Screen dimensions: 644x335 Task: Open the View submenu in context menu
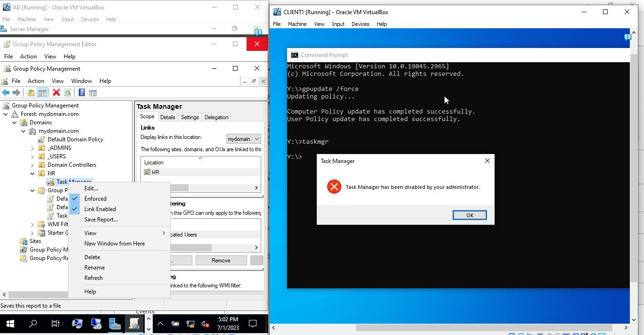click(119, 233)
